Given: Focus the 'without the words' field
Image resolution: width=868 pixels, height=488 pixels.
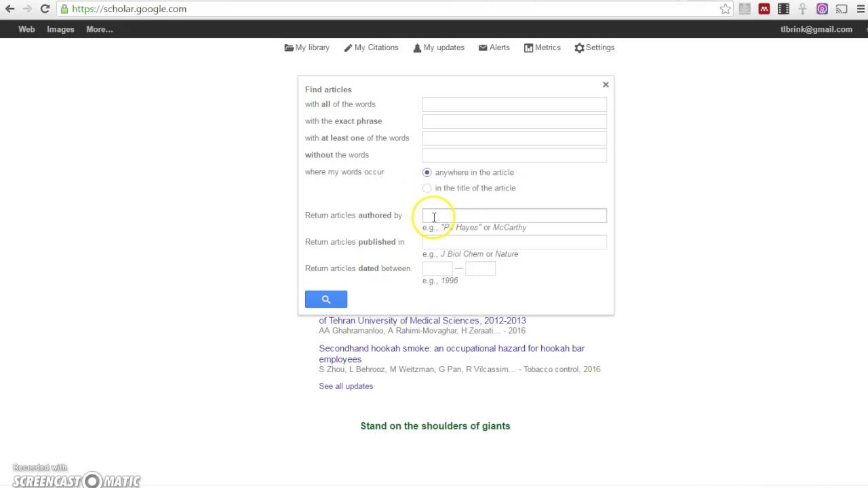Looking at the screenshot, I should coord(515,155).
